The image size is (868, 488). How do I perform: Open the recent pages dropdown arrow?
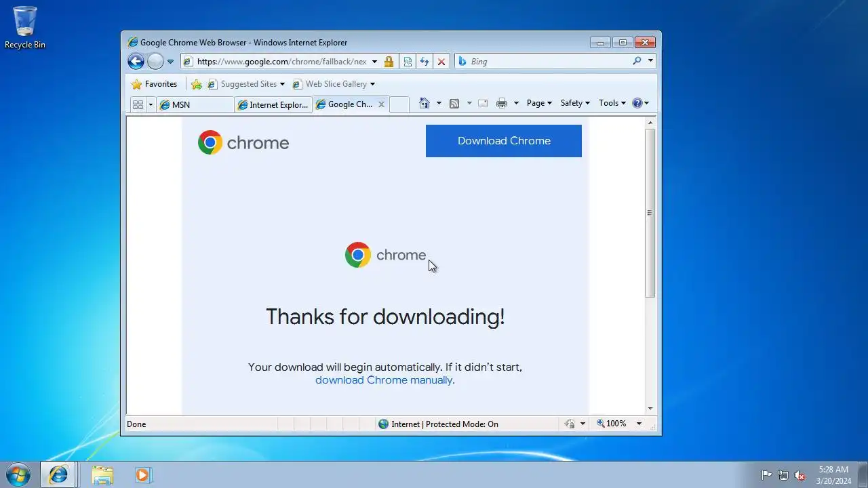point(170,62)
